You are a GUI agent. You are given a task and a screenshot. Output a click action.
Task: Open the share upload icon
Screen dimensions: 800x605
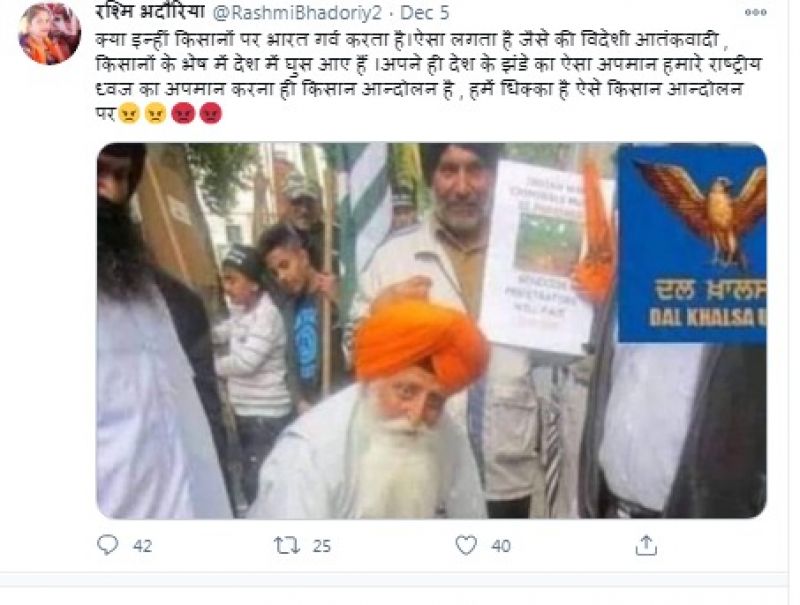tap(646, 545)
